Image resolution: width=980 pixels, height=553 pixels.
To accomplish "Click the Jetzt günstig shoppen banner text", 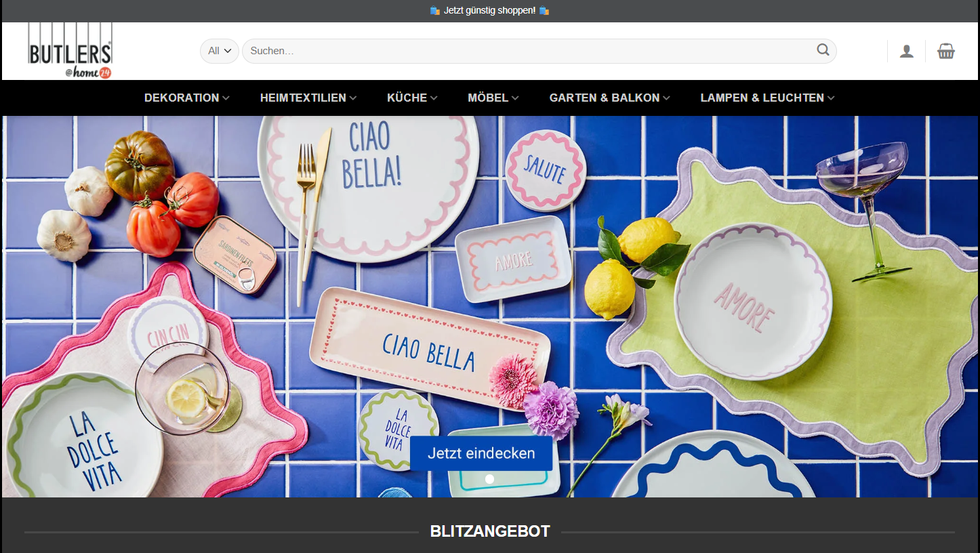I will (489, 11).
